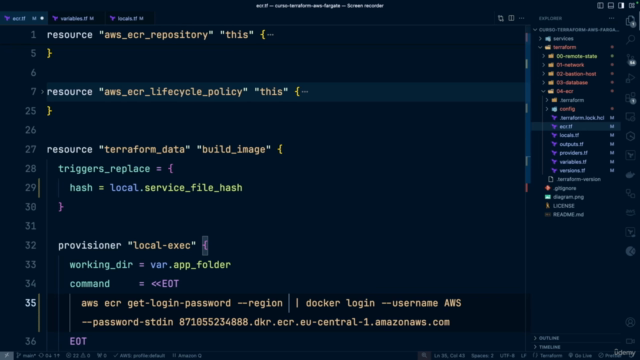
Task: Click the remote window status bar icon
Action: [x=6, y=356]
